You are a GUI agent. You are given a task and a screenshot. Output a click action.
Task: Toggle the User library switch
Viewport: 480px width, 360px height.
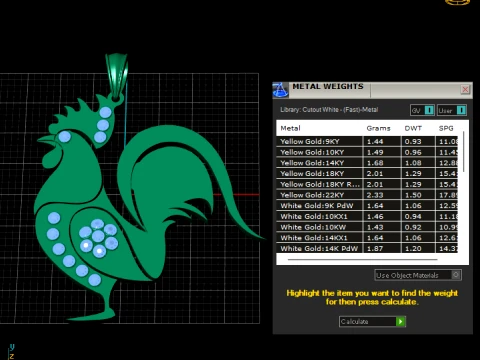(452, 110)
